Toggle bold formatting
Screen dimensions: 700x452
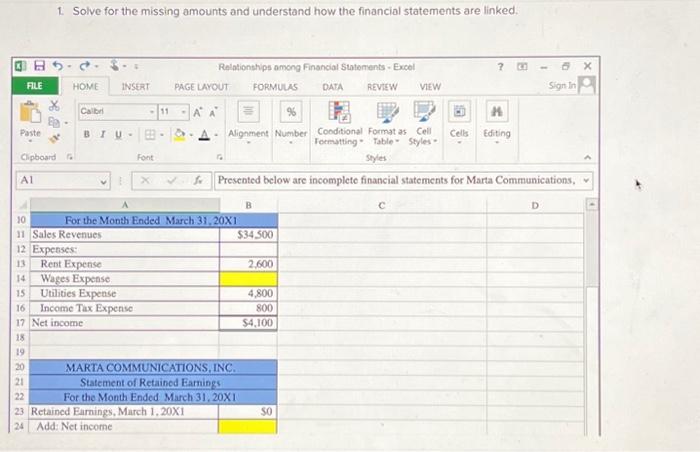[87, 134]
